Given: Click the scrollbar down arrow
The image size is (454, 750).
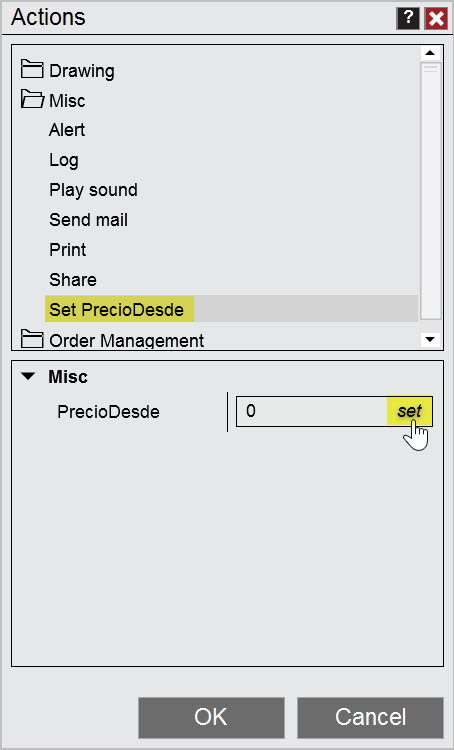Looking at the screenshot, I should point(430,340).
